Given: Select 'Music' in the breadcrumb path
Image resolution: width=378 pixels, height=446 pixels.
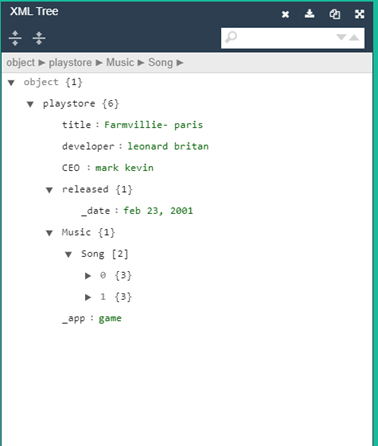Looking at the screenshot, I should click(120, 62).
